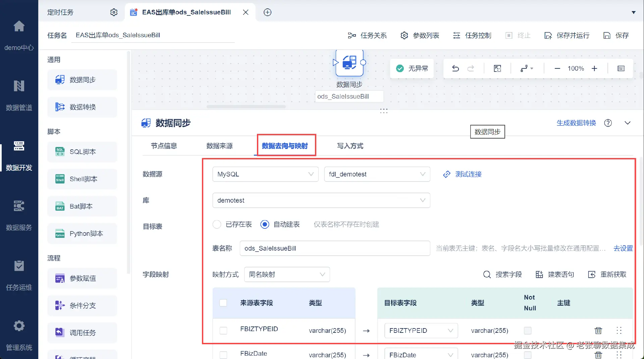Switch to the 写入方式 tab
This screenshot has height=359, width=644.
pos(350,146)
